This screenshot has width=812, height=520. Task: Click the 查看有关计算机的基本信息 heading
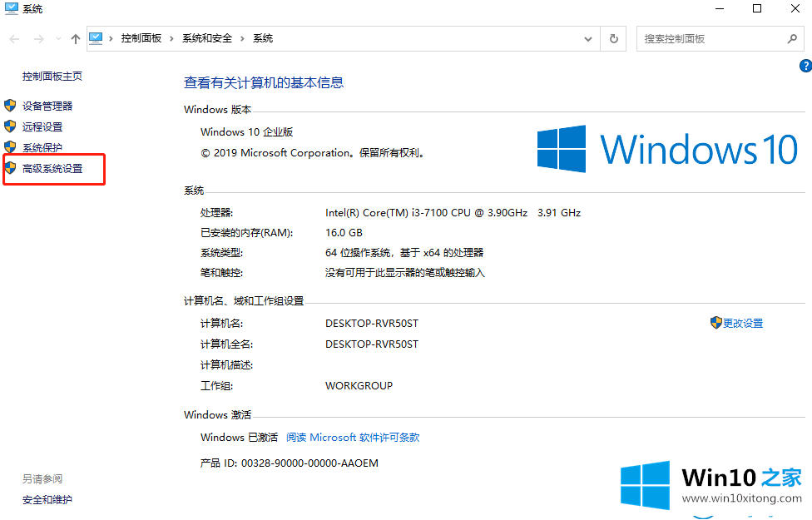pos(264,83)
